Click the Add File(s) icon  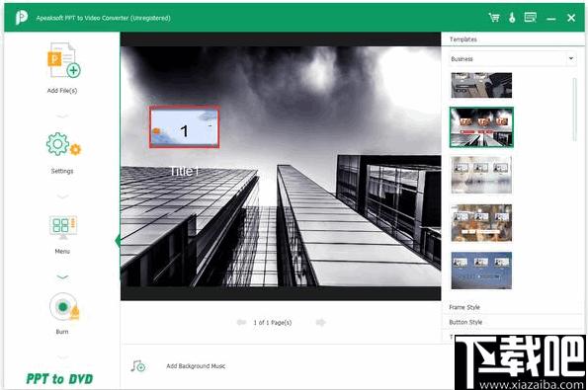63,60
